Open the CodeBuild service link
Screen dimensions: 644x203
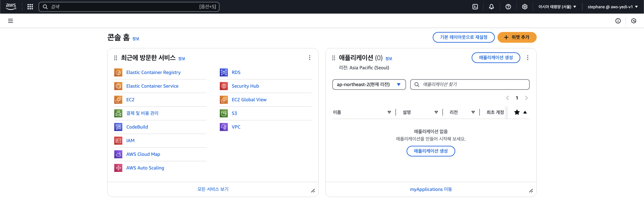point(137,127)
